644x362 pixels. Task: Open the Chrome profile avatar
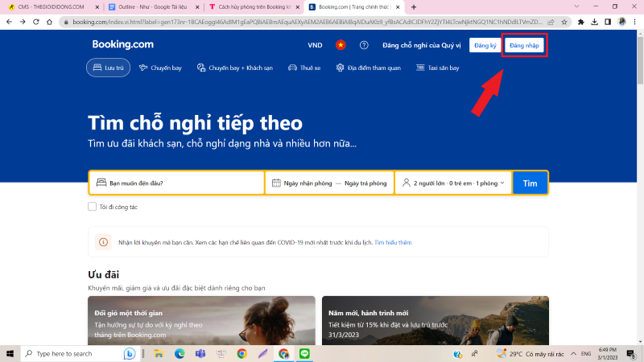pyautogui.click(x=621, y=22)
